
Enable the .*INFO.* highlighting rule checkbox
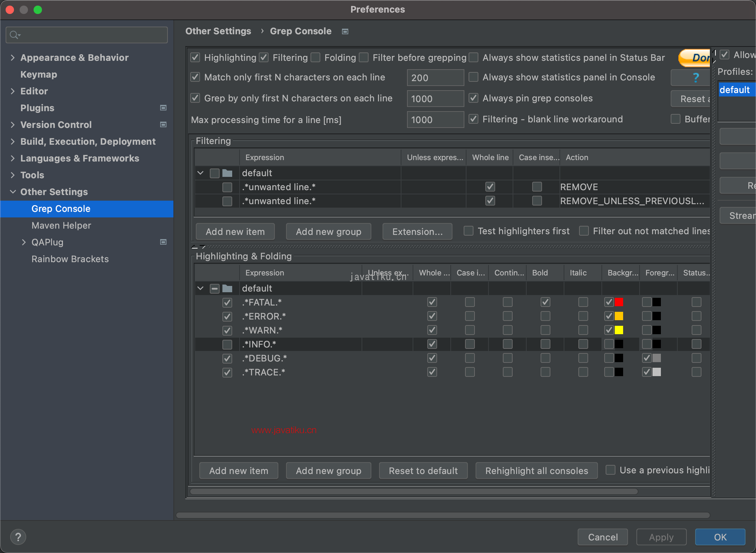(227, 344)
